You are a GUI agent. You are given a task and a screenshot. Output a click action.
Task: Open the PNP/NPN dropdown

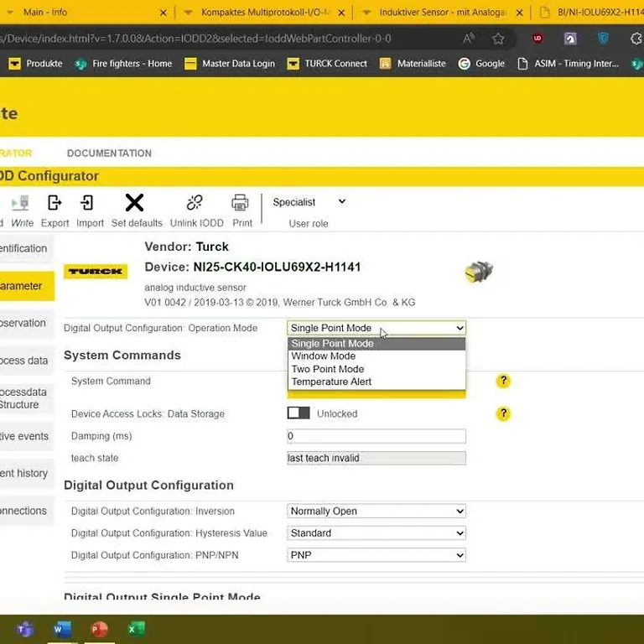tap(377, 555)
